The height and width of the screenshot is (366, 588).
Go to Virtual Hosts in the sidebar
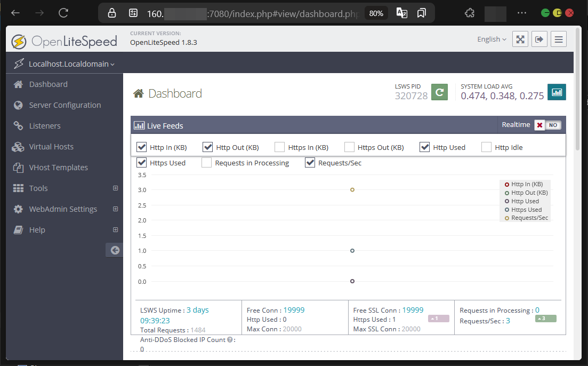pyautogui.click(x=51, y=147)
